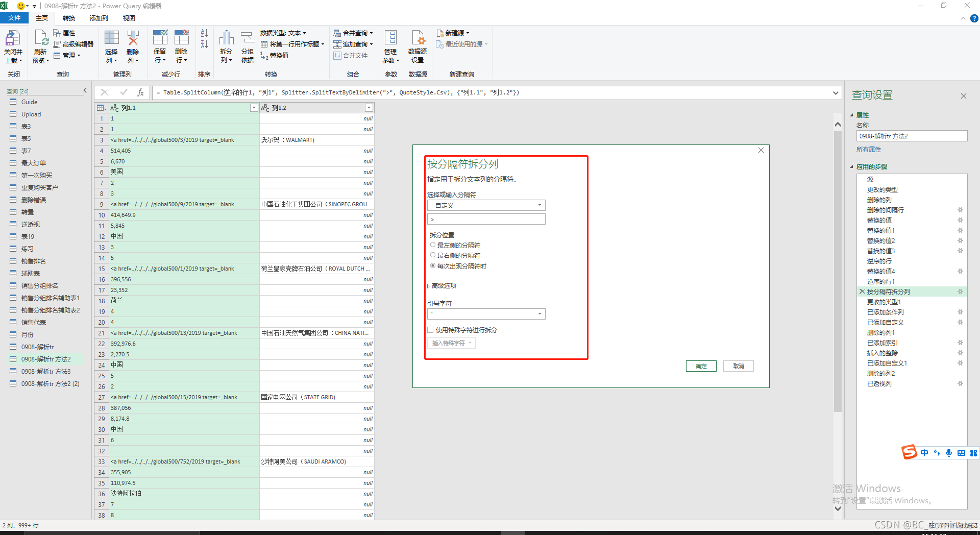Click the formula bar text field

[x=492, y=93]
